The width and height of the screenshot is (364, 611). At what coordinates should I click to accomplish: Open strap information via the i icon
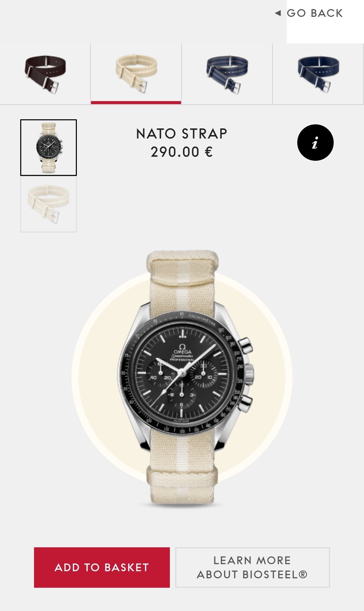[315, 143]
